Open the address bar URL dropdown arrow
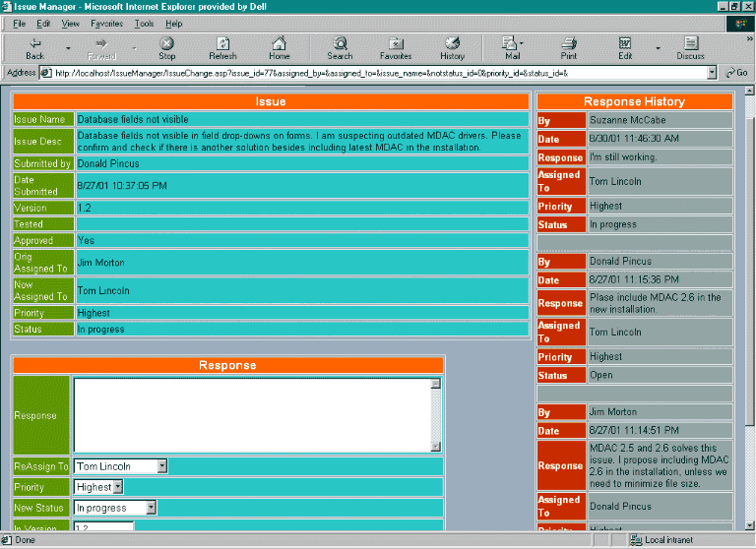 coord(712,73)
